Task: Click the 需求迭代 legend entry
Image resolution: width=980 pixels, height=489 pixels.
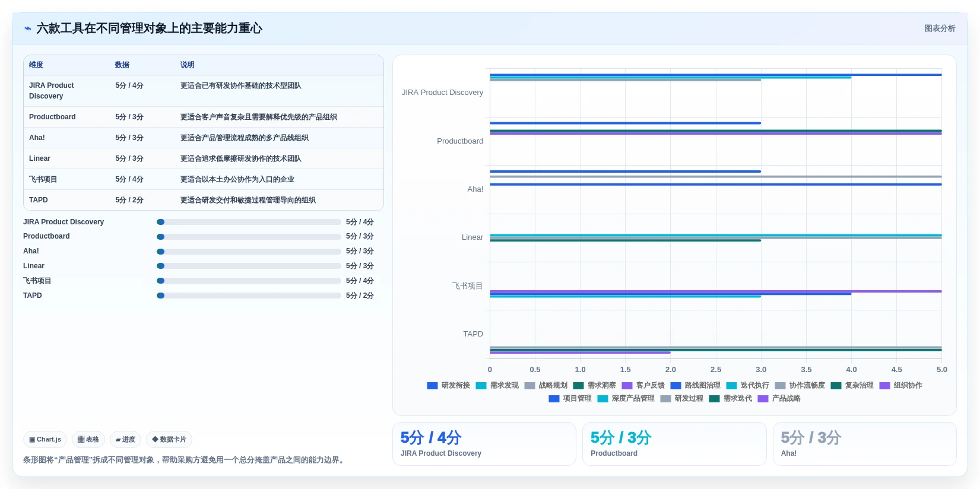Action: (731, 399)
